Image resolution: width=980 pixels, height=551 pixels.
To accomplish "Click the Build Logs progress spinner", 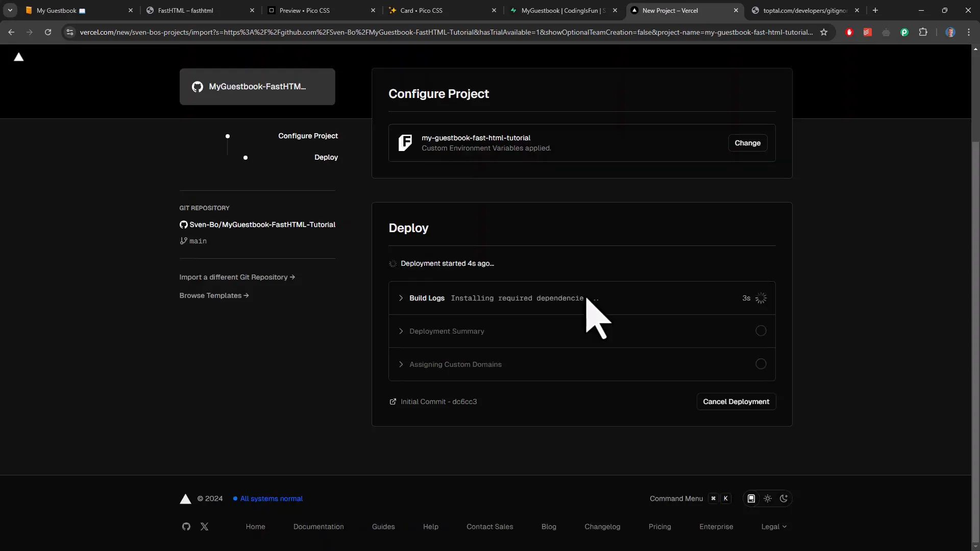I will (x=761, y=298).
